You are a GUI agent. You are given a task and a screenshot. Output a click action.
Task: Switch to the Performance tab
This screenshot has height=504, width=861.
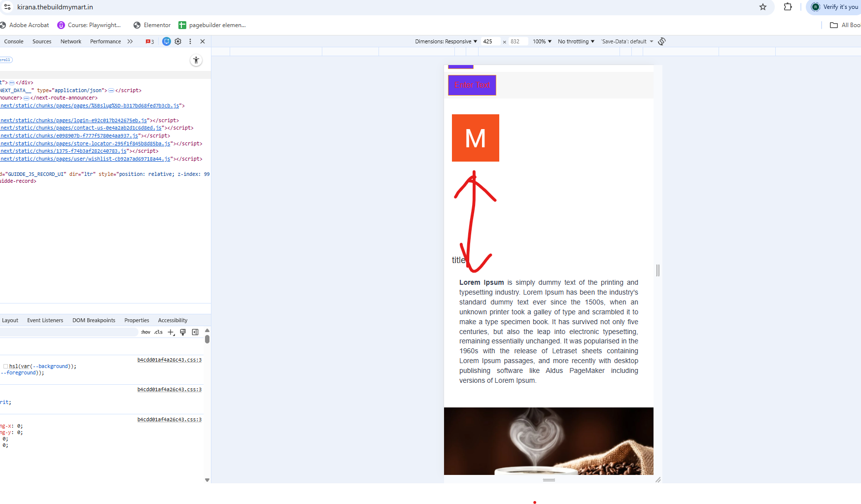coord(105,41)
